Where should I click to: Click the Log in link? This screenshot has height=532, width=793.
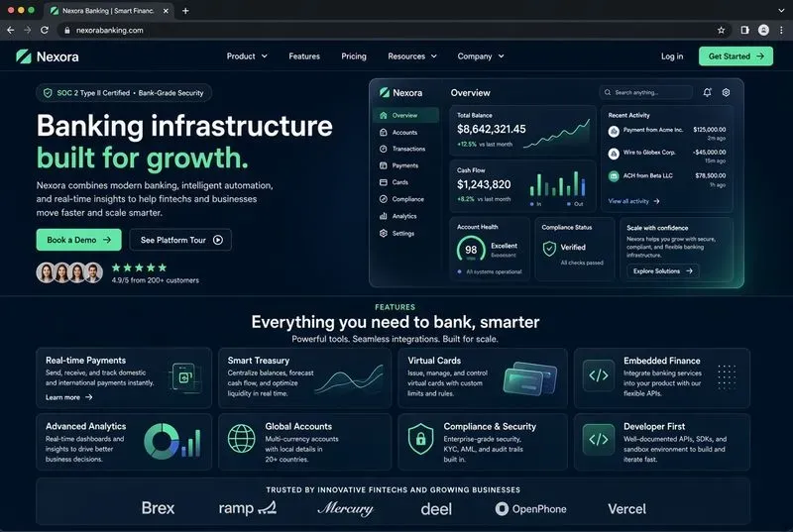coord(672,56)
